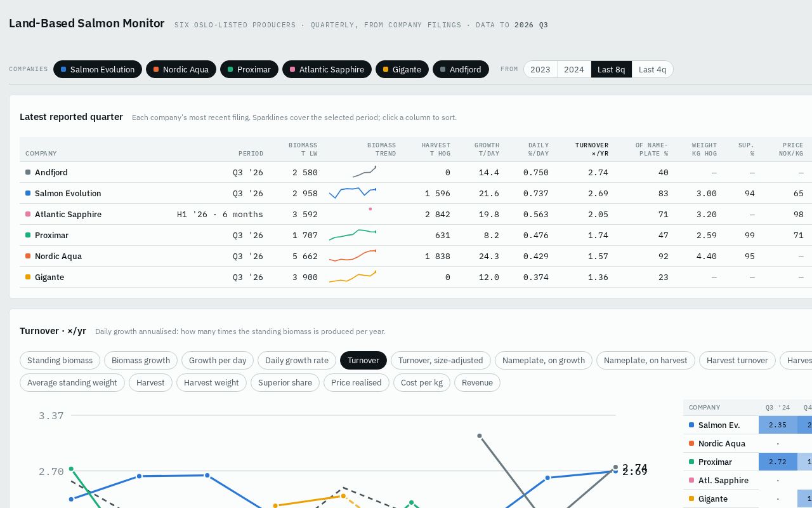812x508 pixels.
Task: Sort table by Harvest T HOG column
Action: [429, 149]
